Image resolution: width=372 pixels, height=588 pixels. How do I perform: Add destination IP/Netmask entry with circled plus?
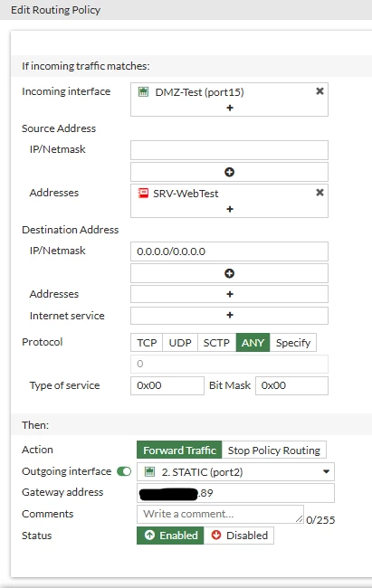tap(229, 273)
